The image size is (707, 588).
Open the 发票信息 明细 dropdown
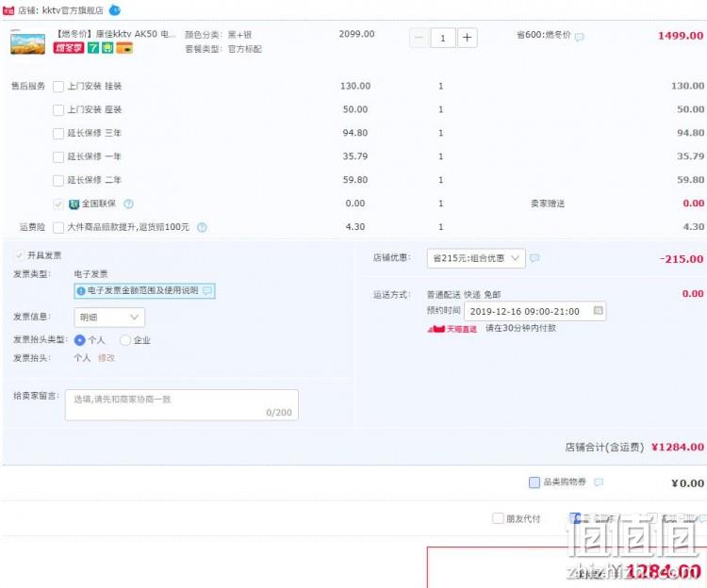pos(109,318)
